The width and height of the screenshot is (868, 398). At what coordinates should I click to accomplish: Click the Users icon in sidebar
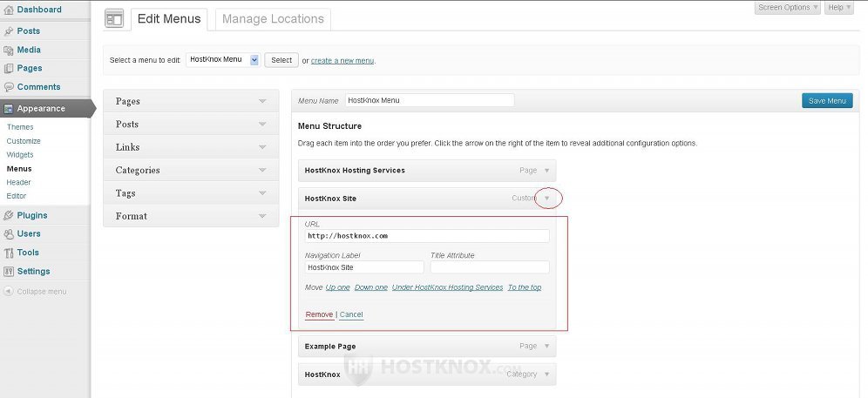9,233
